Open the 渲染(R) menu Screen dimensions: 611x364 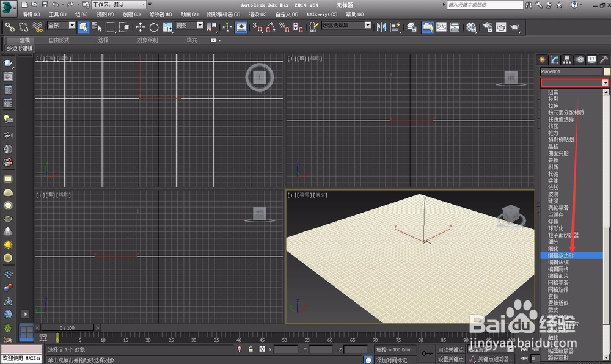tap(258, 15)
